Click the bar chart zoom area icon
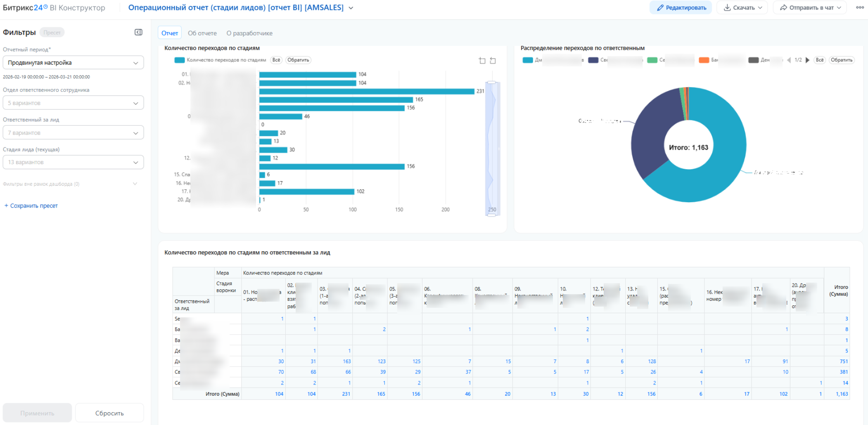Viewport: 868px width, 425px height. (482, 61)
